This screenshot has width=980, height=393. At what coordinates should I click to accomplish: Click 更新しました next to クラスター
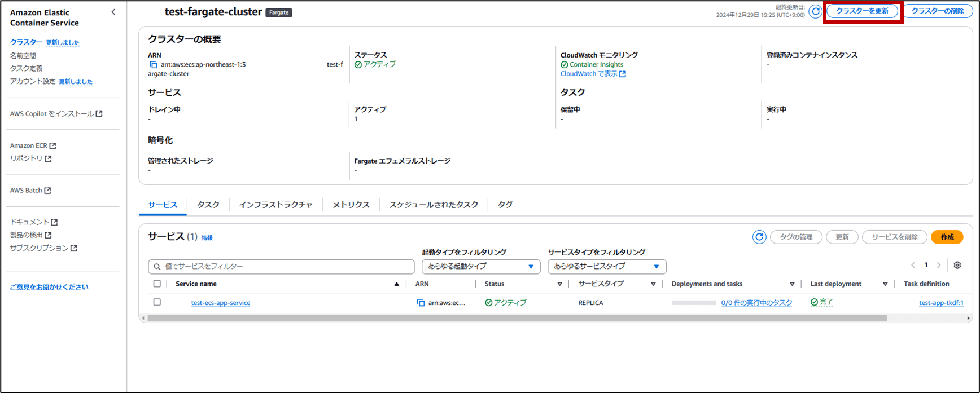[63, 43]
